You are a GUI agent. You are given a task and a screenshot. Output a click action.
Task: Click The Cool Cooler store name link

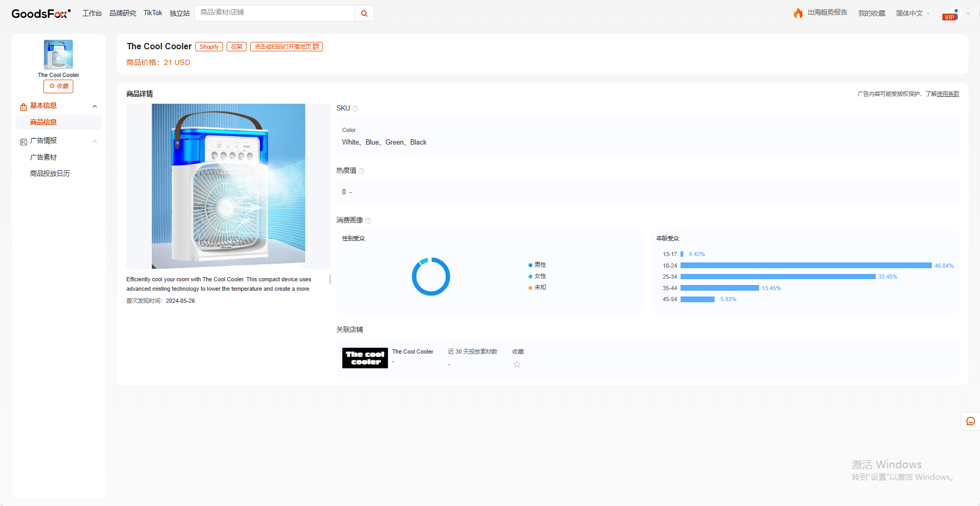[x=413, y=352]
